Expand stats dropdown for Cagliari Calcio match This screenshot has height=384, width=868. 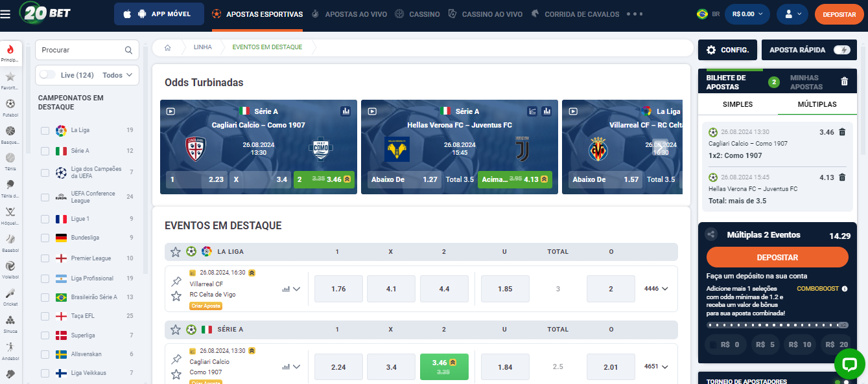click(x=291, y=367)
